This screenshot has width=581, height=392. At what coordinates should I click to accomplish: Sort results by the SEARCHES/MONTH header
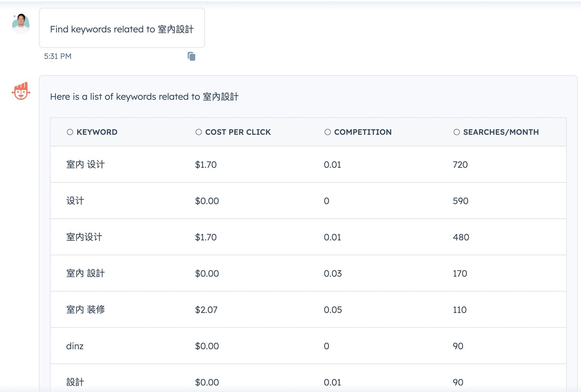(501, 132)
